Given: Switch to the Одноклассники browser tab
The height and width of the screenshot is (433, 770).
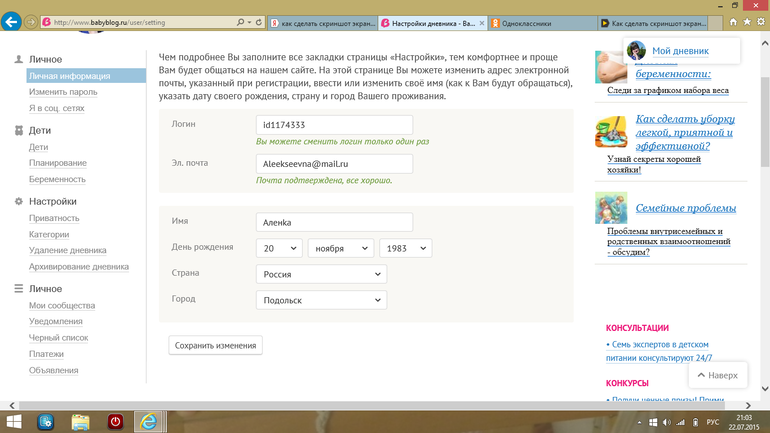Looking at the screenshot, I should [x=542, y=23].
